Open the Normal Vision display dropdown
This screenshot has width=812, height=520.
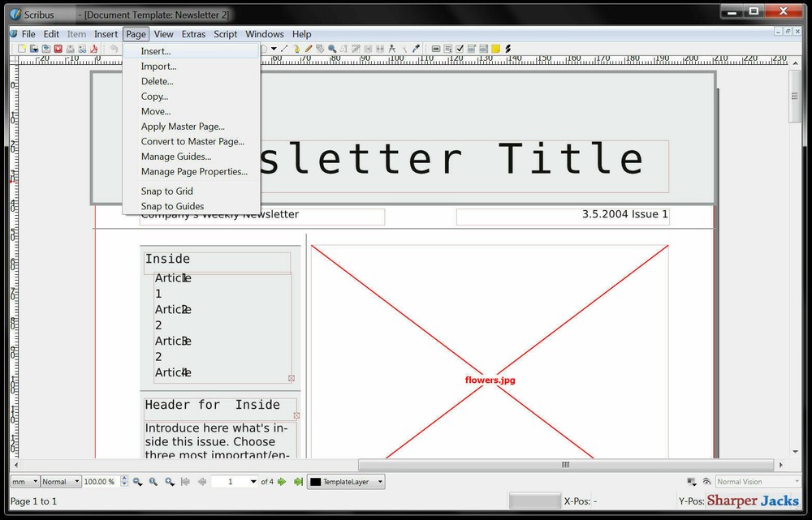point(757,481)
